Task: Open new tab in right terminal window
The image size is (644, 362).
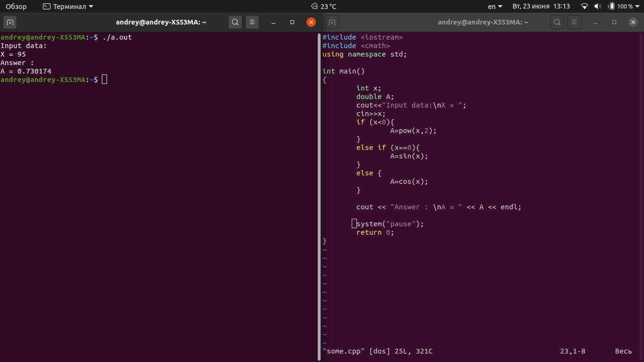Action: [x=332, y=22]
